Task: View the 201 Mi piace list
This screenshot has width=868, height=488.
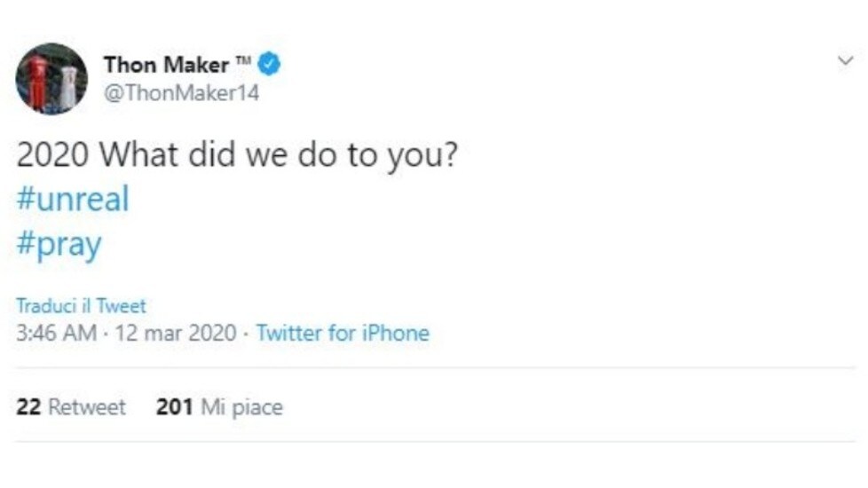Action: (219, 407)
